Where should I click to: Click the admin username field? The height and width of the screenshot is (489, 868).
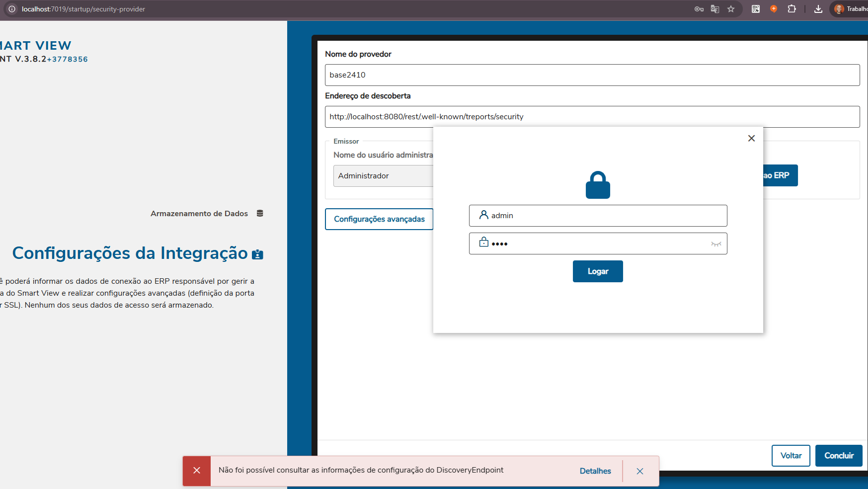coord(598,216)
